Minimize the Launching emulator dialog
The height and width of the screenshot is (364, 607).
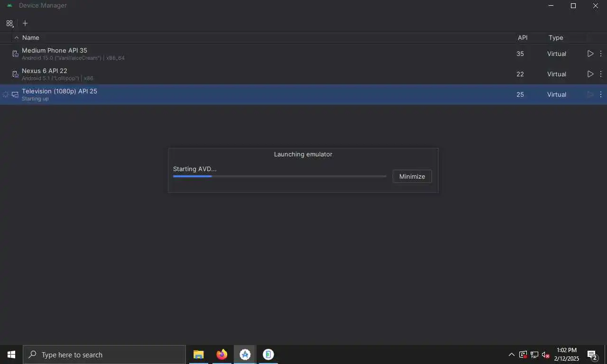[x=412, y=176]
